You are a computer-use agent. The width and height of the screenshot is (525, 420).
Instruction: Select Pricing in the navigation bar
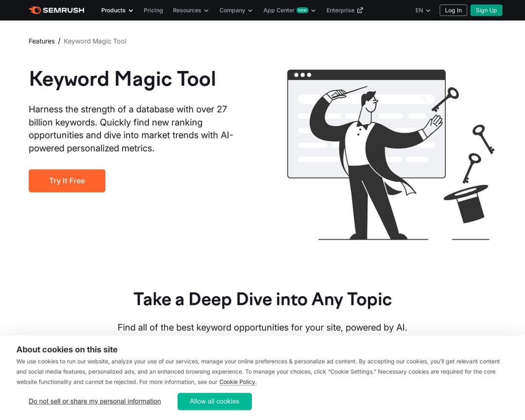point(153,10)
